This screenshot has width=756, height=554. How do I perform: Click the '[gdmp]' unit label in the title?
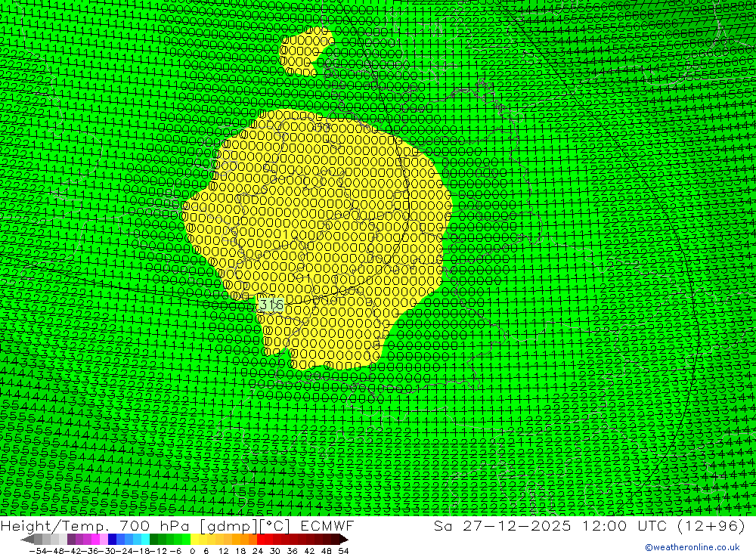(228, 526)
